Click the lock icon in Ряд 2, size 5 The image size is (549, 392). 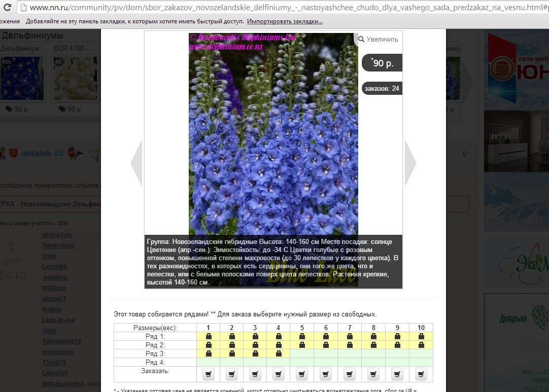click(302, 345)
